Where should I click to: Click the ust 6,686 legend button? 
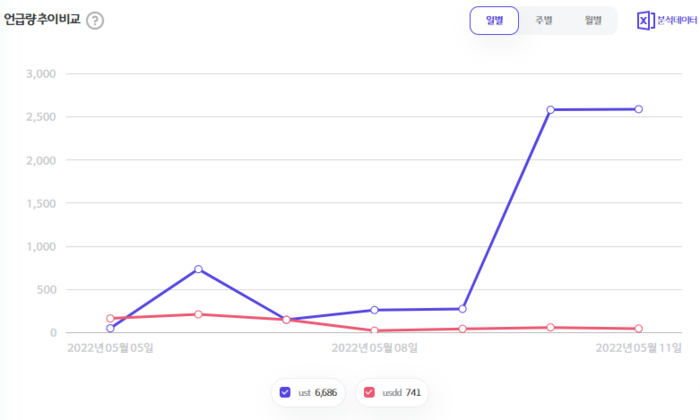[308, 393]
